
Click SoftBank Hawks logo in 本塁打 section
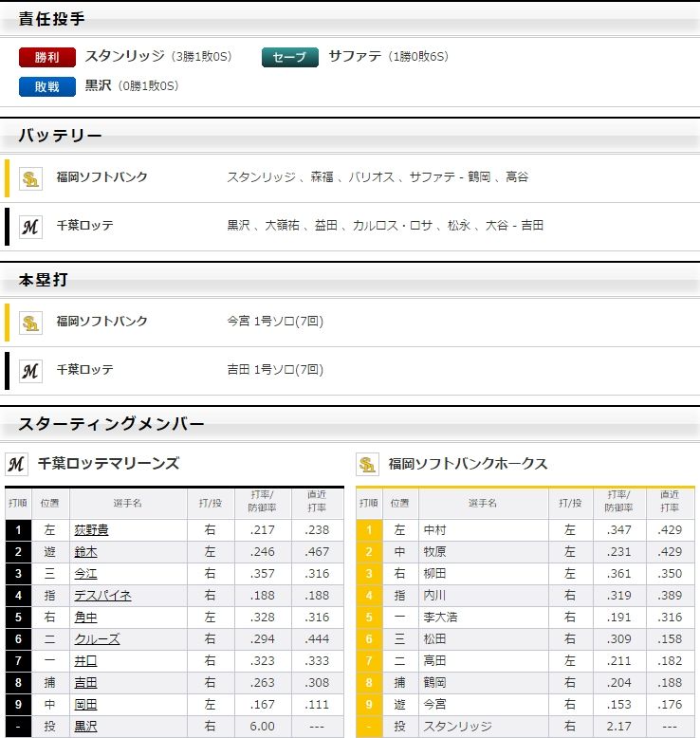30,323
